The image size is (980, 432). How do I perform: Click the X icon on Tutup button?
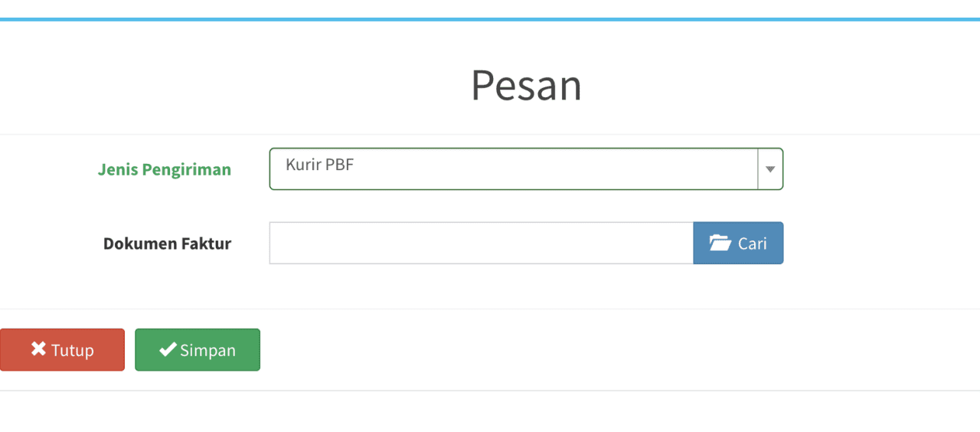[x=38, y=349]
